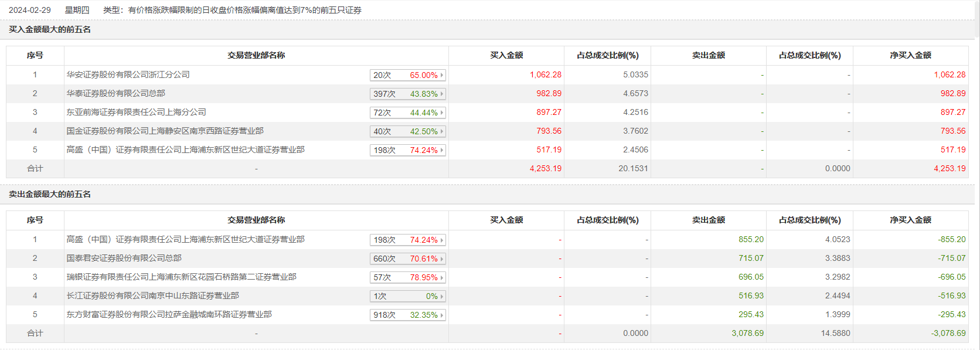Image resolution: width=980 pixels, height=350 pixels.
Task: Click 东方财富证券拉萨金融城南环路 link
Action: [x=169, y=315]
